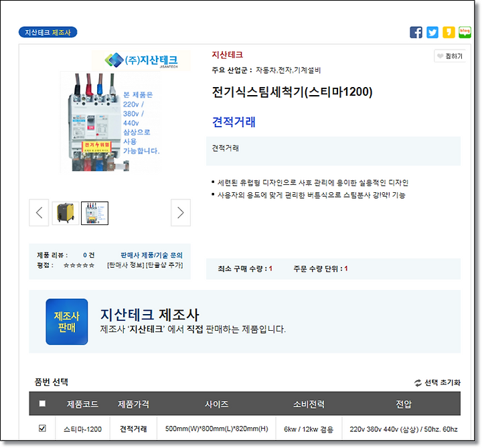Click the 스티마-1200 product code cell
The image size is (482, 448).
click(x=83, y=429)
